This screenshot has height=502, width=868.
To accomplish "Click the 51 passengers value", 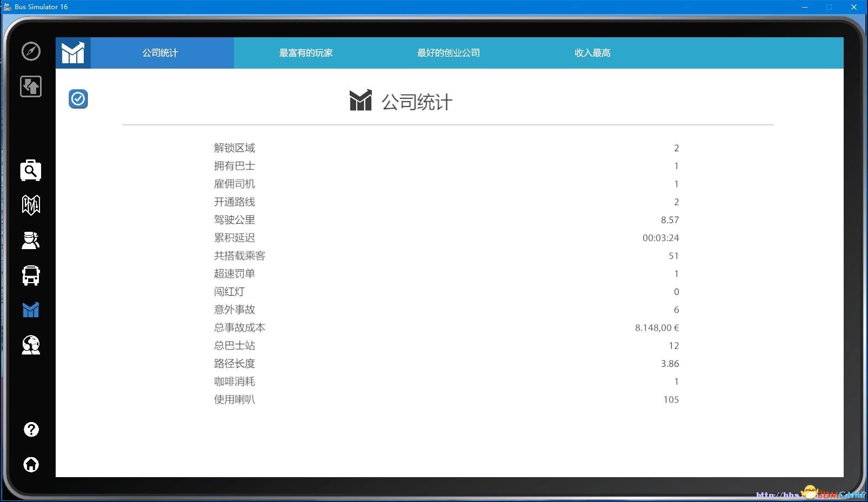I will [x=673, y=256].
